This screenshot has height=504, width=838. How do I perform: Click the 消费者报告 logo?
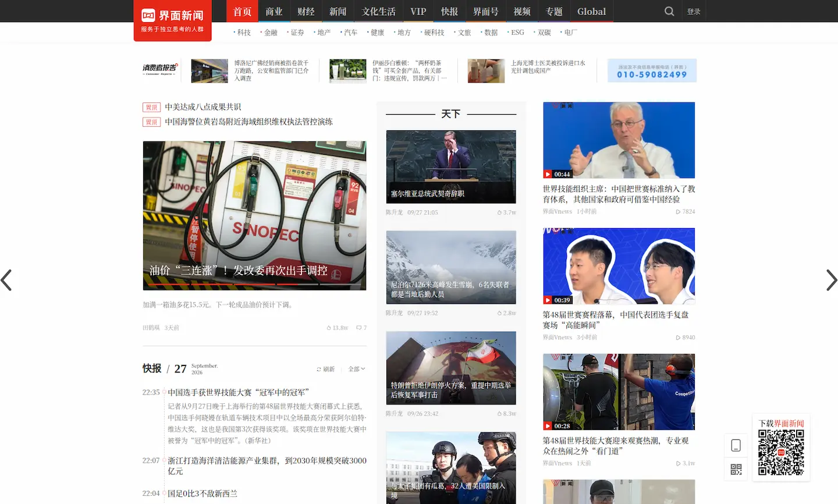(160, 69)
